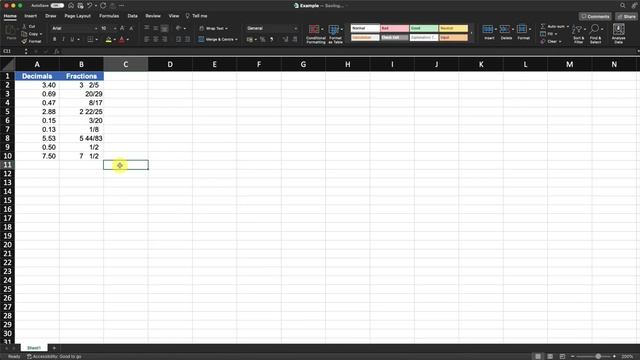The width and height of the screenshot is (640, 360).
Task: Expand the Merge & Centre dropdown arrow
Action: point(236,39)
